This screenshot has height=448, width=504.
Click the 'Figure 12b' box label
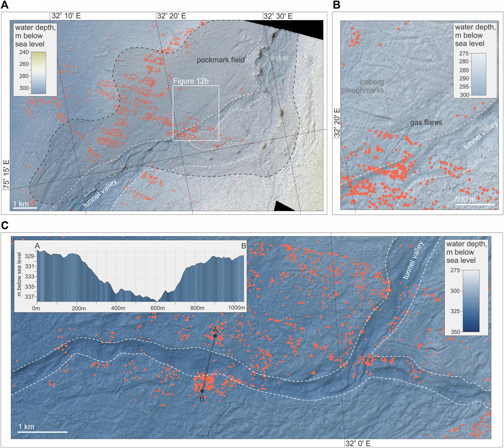tap(190, 81)
